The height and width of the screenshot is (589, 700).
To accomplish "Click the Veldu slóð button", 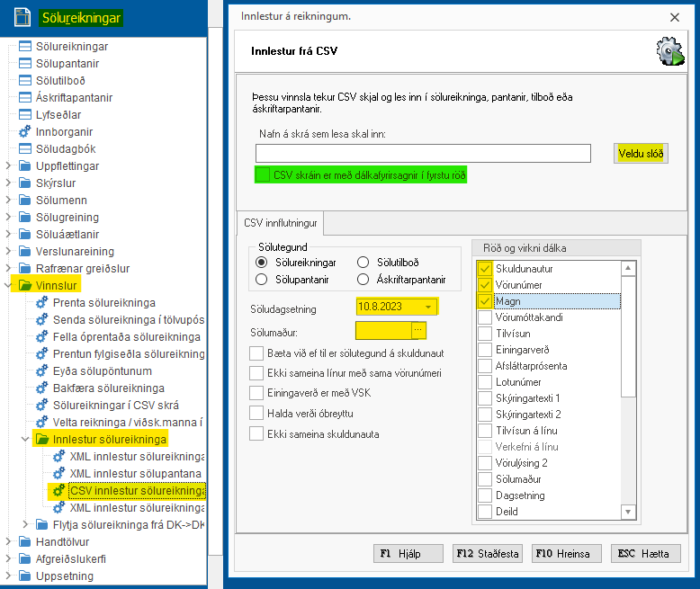I will tap(641, 154).
